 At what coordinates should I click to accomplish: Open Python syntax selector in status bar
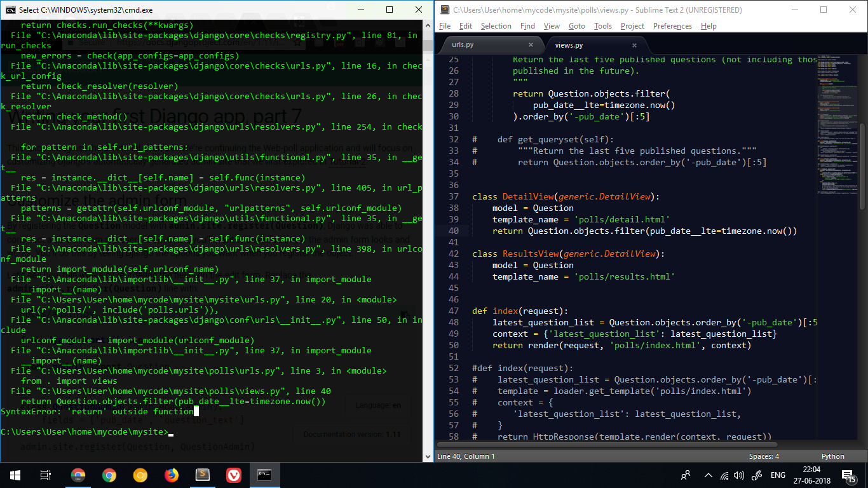832,456
